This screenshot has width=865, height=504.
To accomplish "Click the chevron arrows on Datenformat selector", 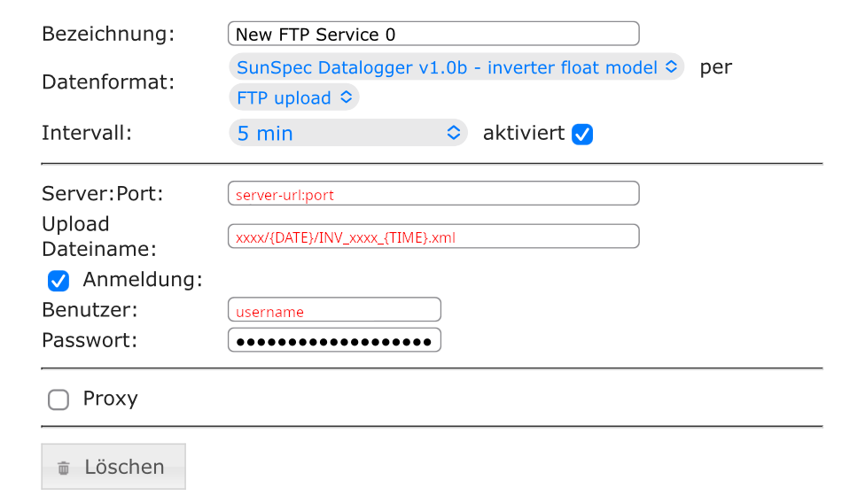I will coord(671,66).
